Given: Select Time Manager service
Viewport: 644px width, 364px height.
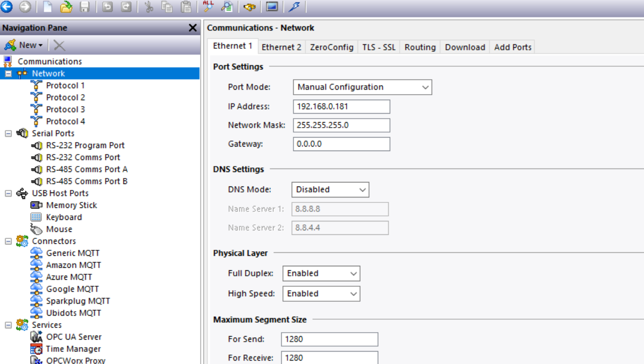Looking at the screenshot, I should coord(73,349).
